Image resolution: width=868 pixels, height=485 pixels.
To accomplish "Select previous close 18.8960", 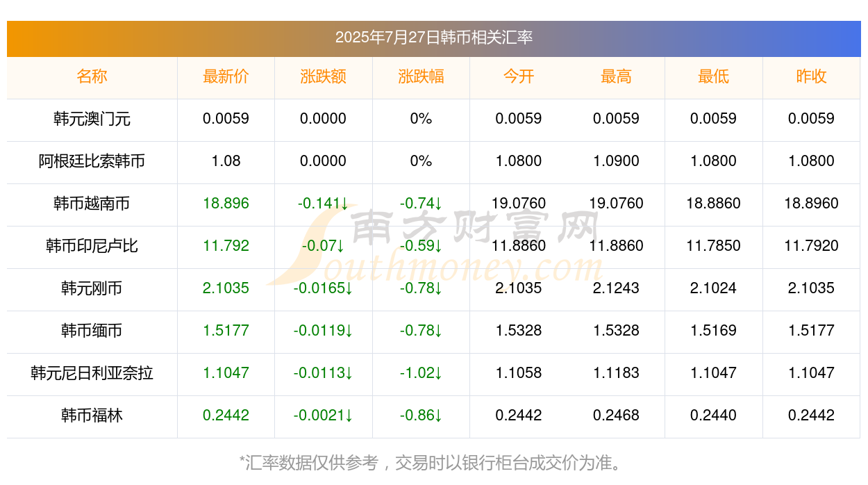I will [811, 204].
